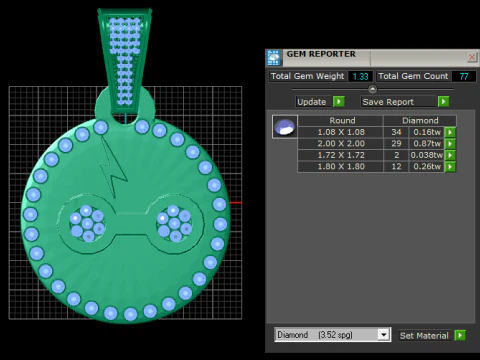Click the count cell showing 12

(x=396, y=166)
